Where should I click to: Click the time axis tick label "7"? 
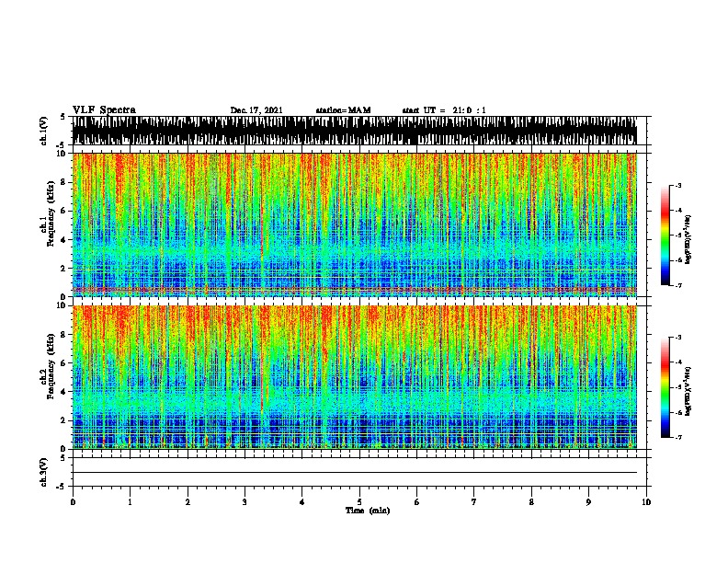pyautogui.click(x=474, y=502)
